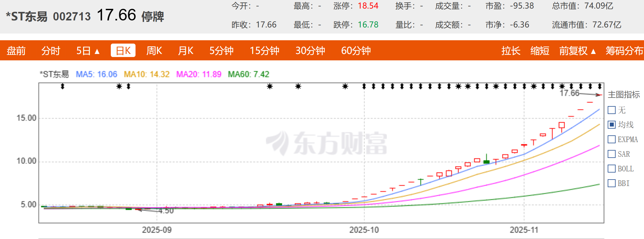Show the 15分钟 chart
Screen dimensions: 644x239
point(264,51)
